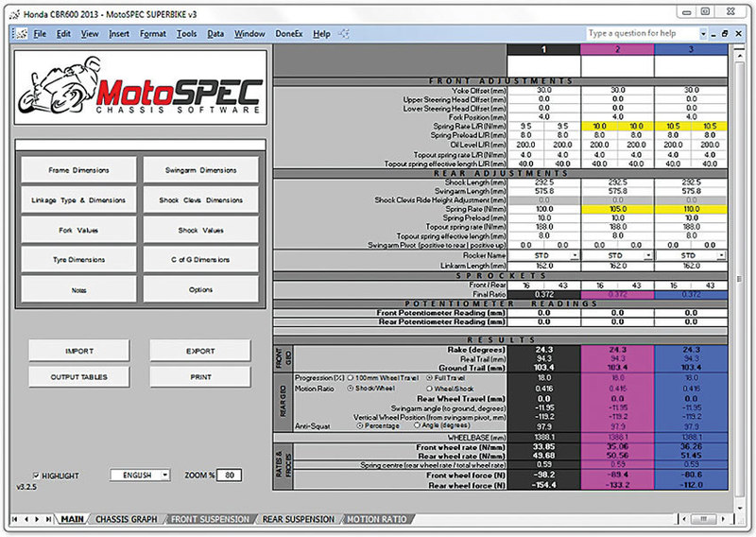Open Fork Values
The width and height of the screenshot is (756, 537).
click(x=78, y=230)
